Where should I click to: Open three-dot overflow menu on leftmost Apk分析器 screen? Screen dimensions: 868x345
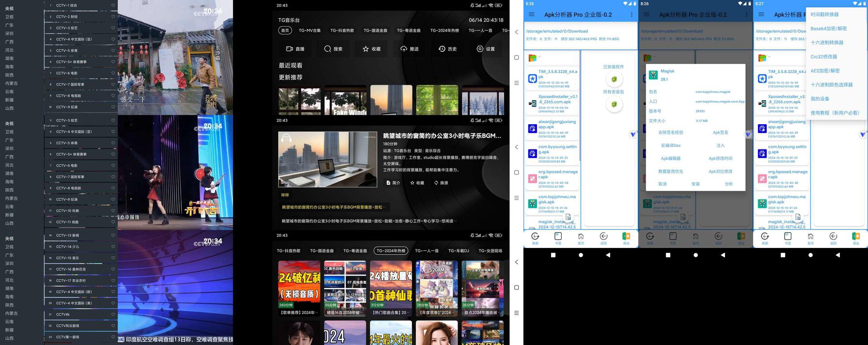[x=631, y=15]
